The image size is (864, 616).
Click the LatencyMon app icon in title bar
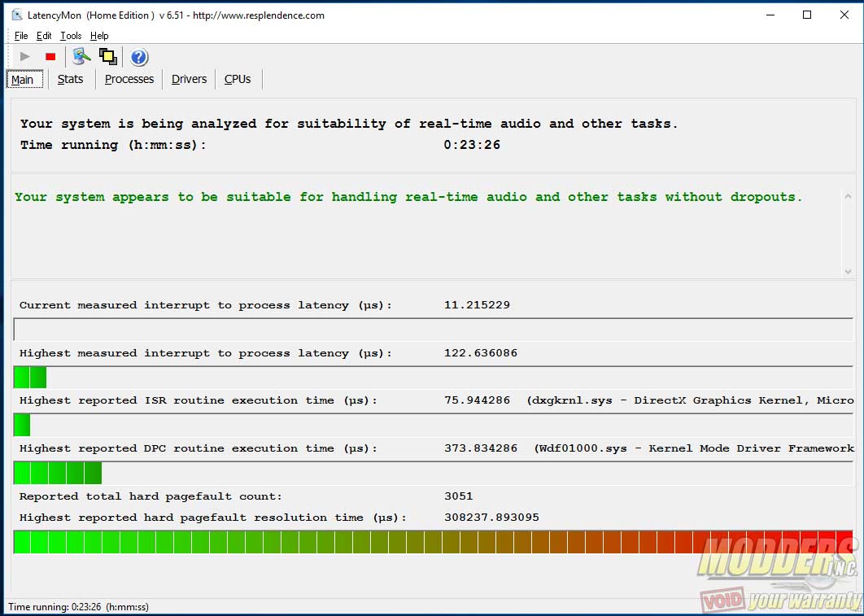[16, 15]
